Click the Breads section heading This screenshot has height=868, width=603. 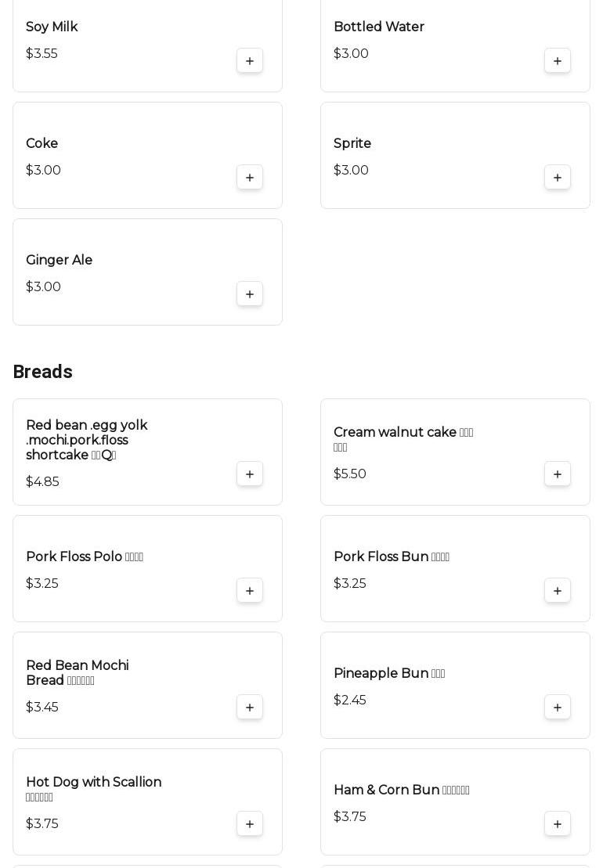pyautogui.click(x=42, y=372)
